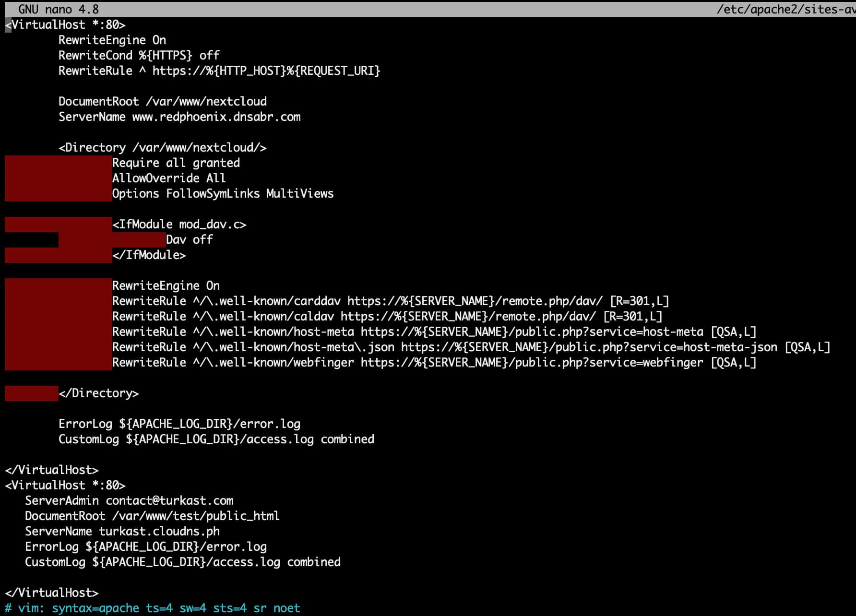Click the RewriteCond %{HTTPS} off line
Viewport: 856px width, 616px height.
139,55
